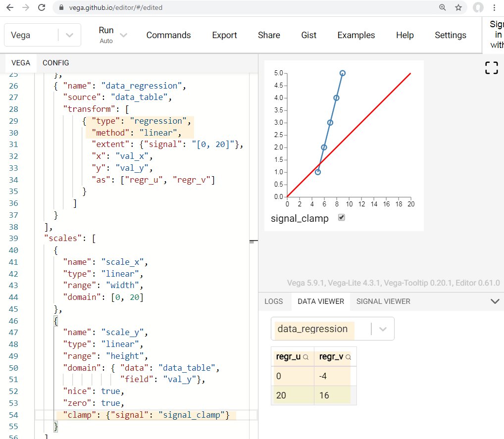
Task: Select the DATA VIEWER tab
Action: click(321, 301)
